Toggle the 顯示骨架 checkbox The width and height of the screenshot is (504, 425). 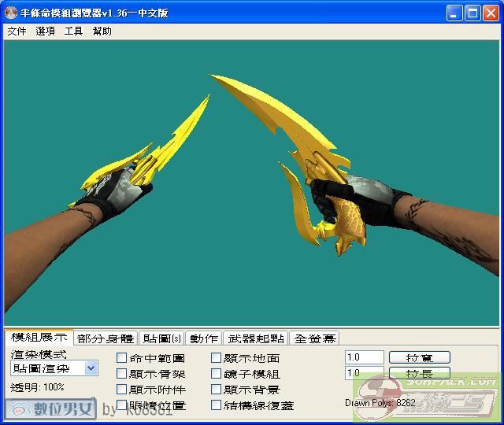tap(122, 374)
